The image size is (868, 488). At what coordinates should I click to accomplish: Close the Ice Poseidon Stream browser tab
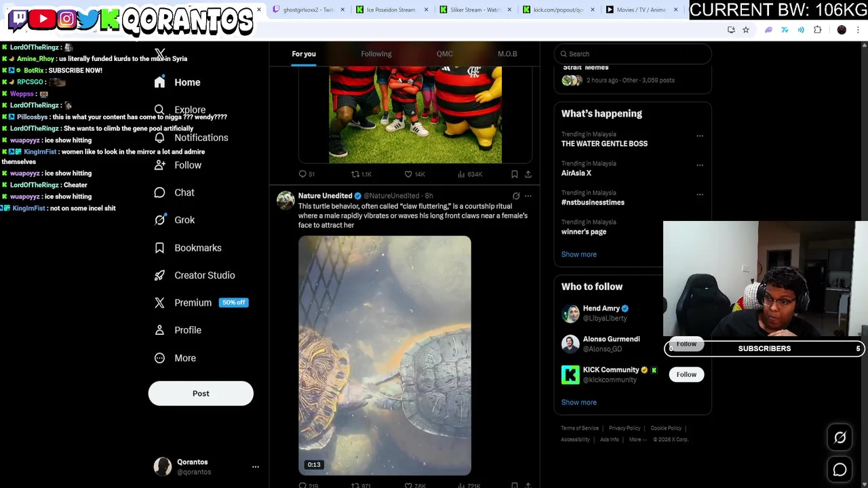pyautogui.click(x=426, y=9)
